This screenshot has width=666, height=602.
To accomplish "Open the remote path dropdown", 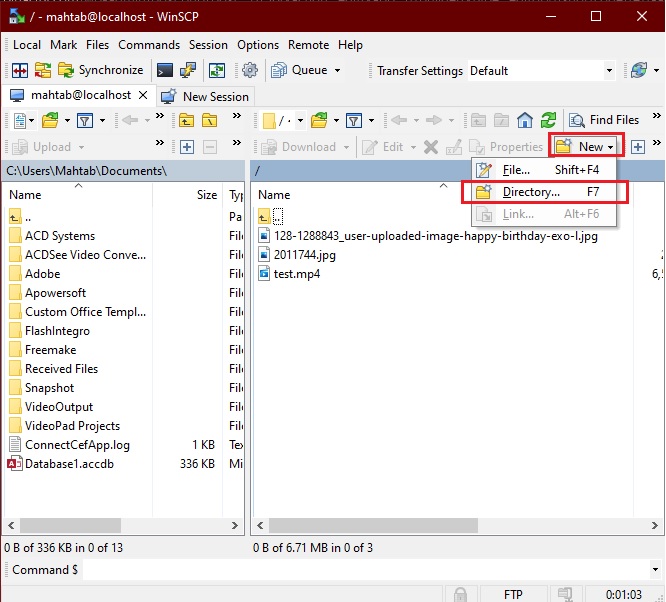I will click(x=297, y=120).
